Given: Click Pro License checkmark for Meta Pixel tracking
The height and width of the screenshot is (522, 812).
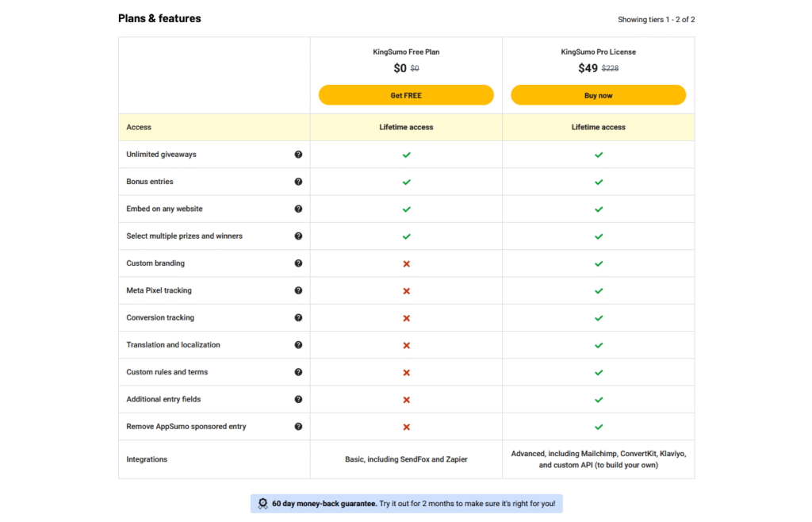Looking at the screenshot, I should (x=599, y=291).
